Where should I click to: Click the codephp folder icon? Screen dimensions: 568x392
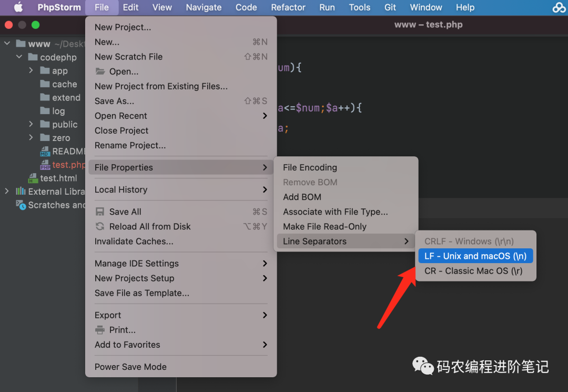click(33, 57)
